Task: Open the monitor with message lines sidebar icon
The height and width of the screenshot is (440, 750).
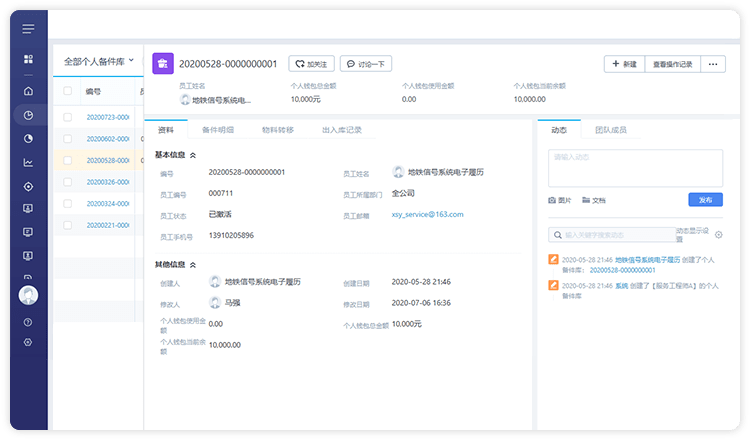Action: (28, 232)
